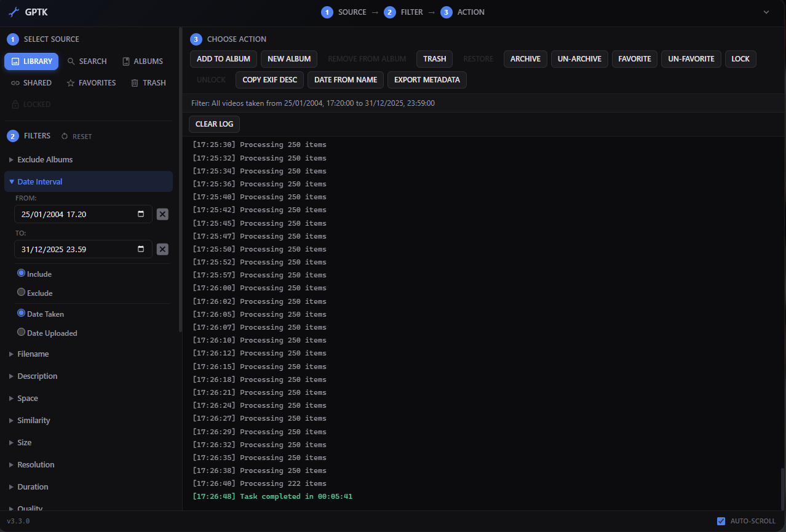Select the Include radio option

(x=21, y=274)
